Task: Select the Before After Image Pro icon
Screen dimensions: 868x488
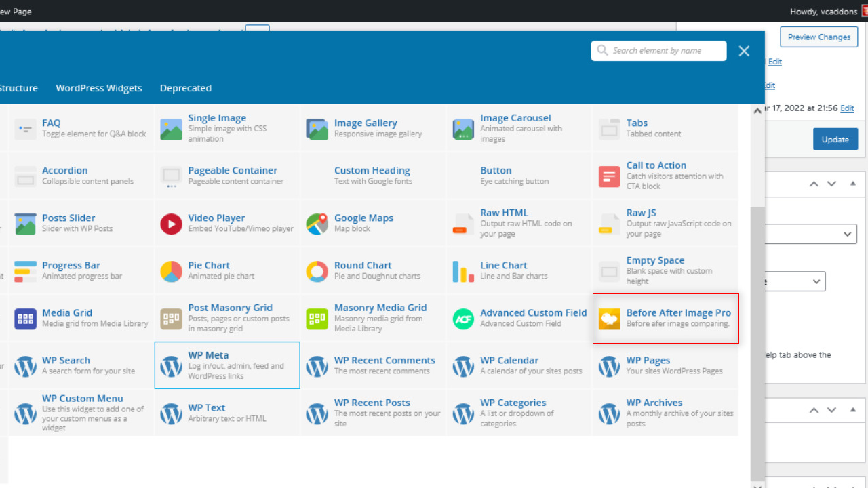Action: pyautogui.click(x=610, y=319)
